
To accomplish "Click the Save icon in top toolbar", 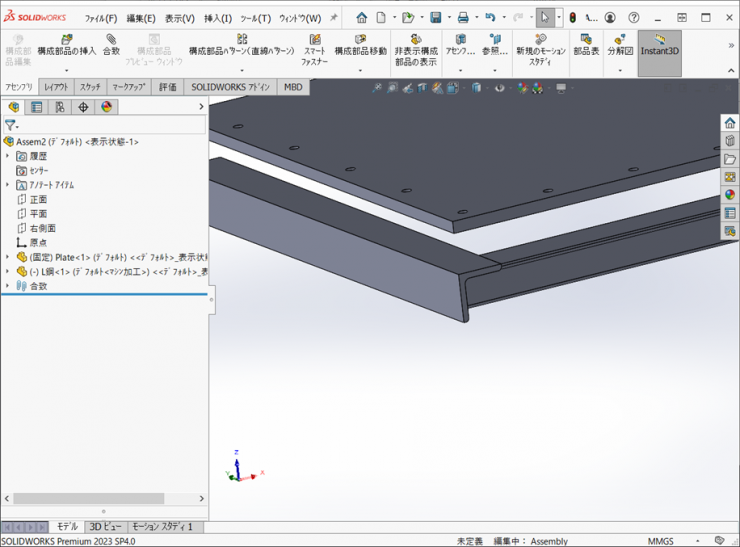I will click(x=436, y=18).
